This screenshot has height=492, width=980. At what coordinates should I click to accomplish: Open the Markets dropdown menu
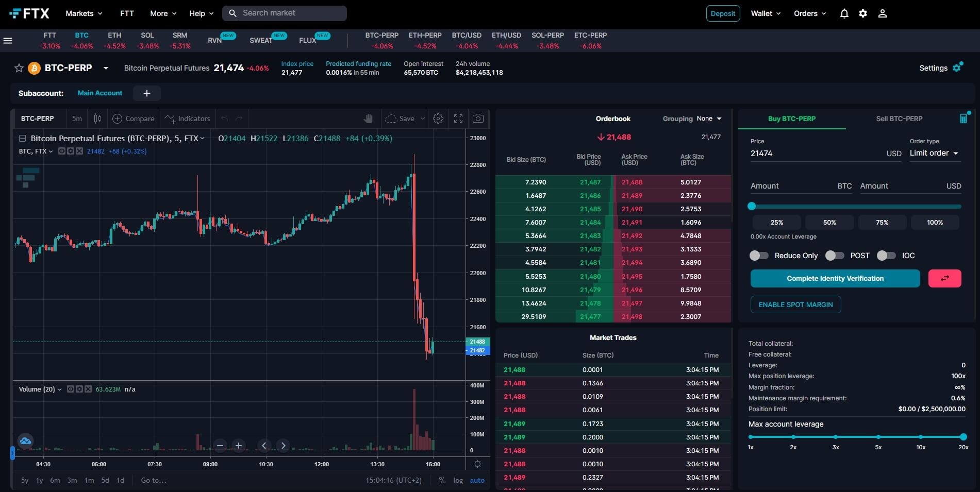tap(84, 13)
